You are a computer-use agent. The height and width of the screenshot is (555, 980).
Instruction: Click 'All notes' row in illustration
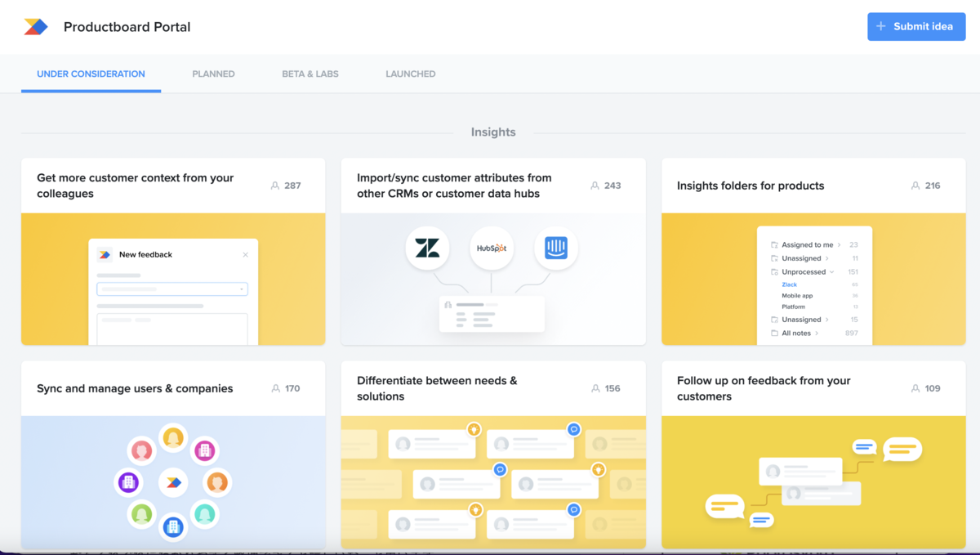tap(814, 333)
